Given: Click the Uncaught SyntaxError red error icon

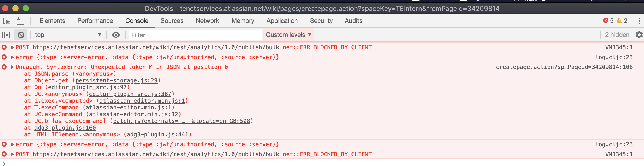Looking at the screenshot, I should pos(4,67).
